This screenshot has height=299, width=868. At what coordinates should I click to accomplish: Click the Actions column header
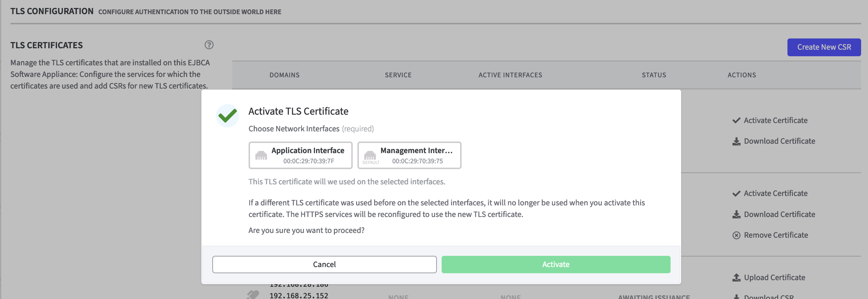coord(742,75)
